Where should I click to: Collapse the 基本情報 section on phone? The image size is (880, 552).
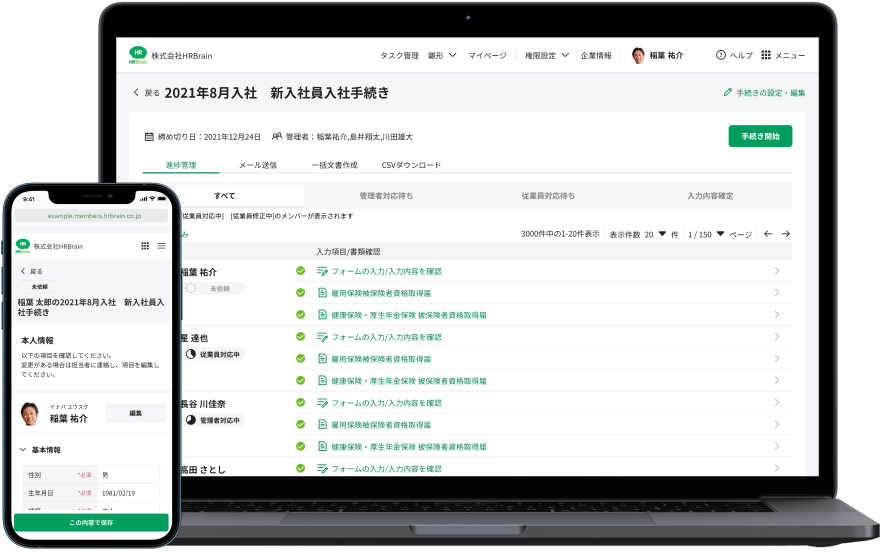point(24,450)
